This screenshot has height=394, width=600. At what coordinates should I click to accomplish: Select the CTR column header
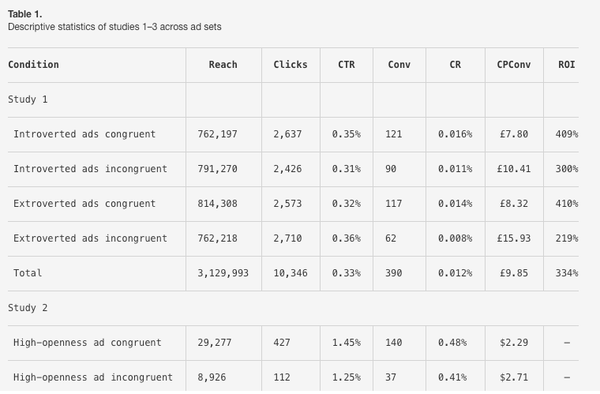click(346, 65)
